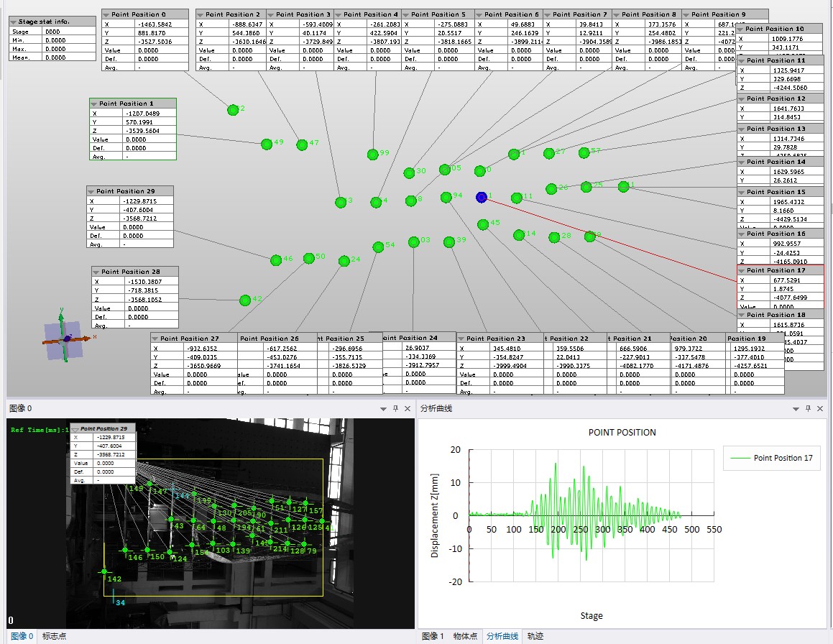Pin the 图像 0 panel
This screenshot has height=644, width=833.
click(x=395, y=408)
